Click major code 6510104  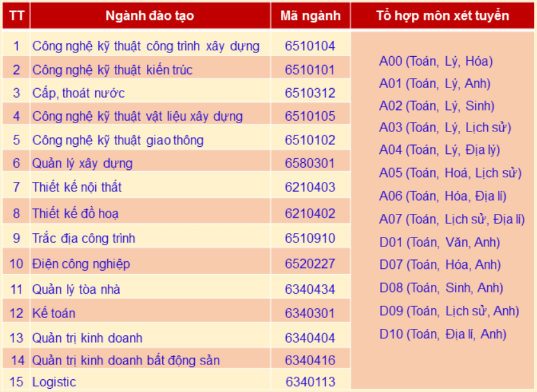pos(310,46)
